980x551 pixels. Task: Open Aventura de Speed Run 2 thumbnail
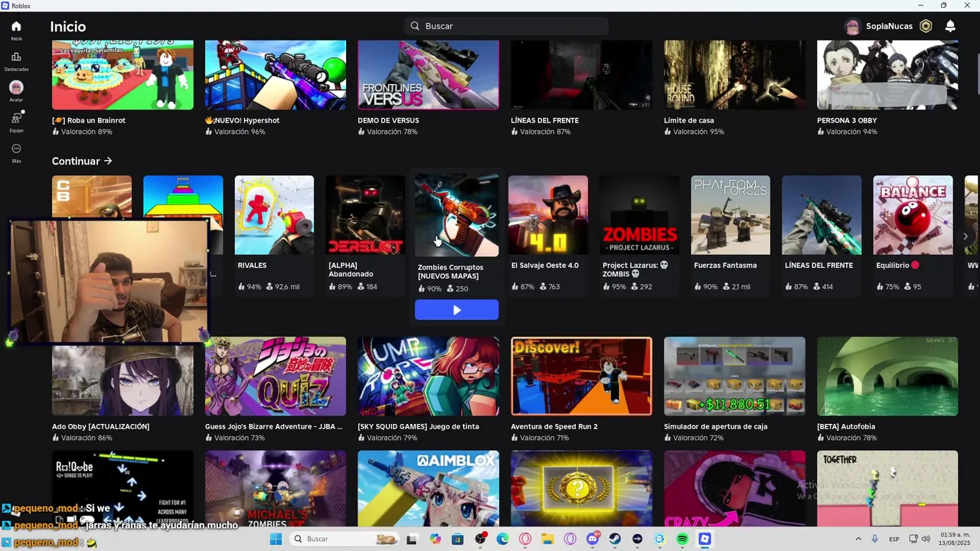point(582,377)
